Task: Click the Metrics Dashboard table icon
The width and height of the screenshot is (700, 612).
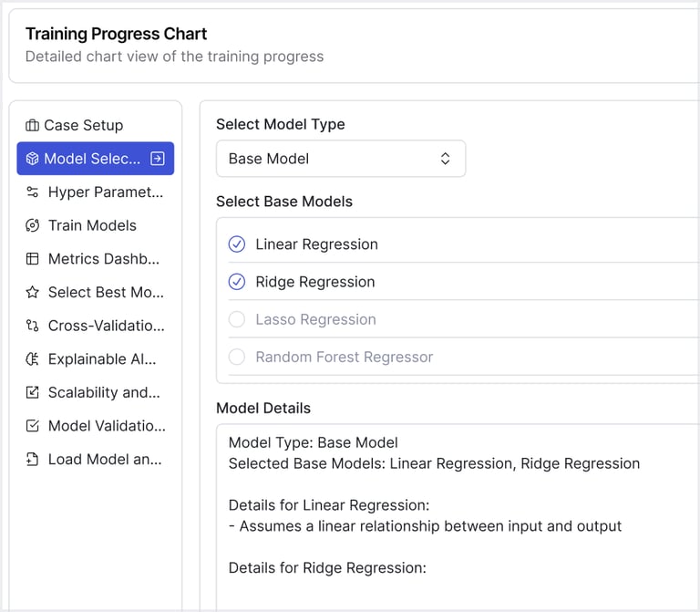Action: tap(33, 259)
